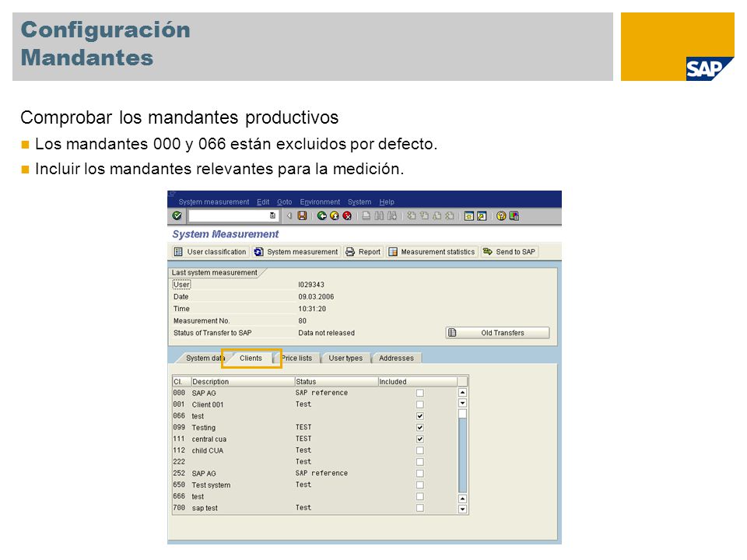Click the Last Page icon

coord(450,215)
